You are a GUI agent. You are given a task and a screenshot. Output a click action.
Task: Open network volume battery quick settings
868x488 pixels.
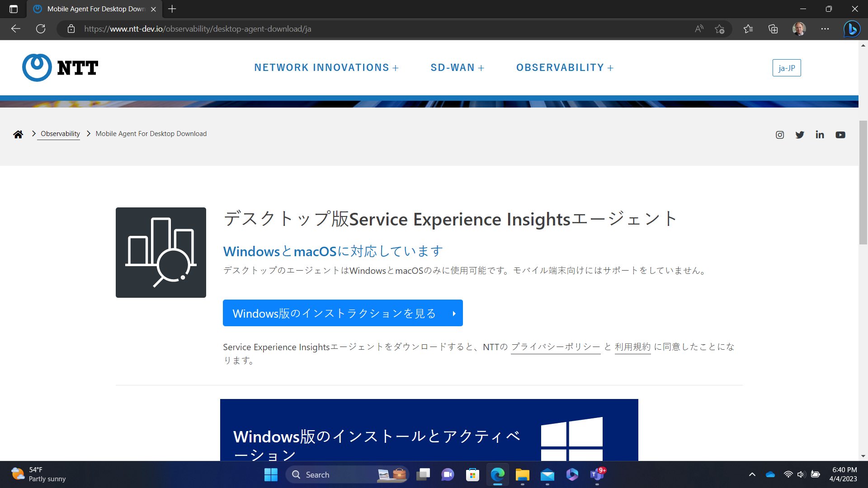click(x=802, y=474)
